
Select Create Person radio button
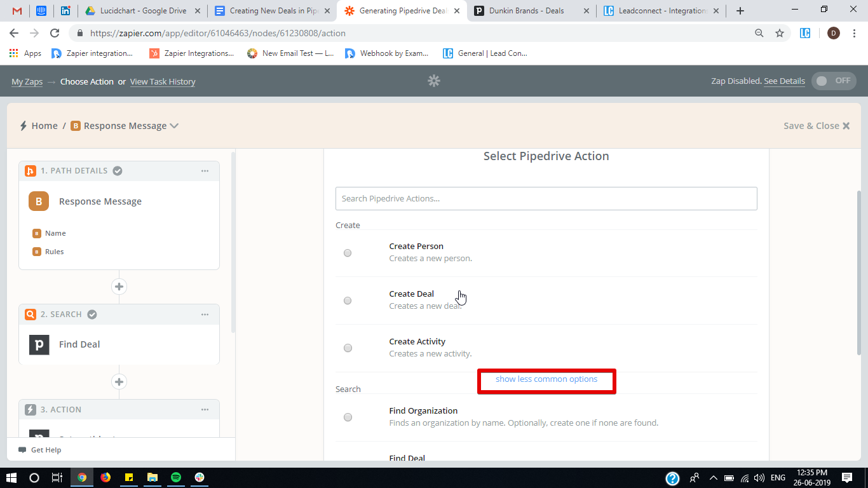348,253
